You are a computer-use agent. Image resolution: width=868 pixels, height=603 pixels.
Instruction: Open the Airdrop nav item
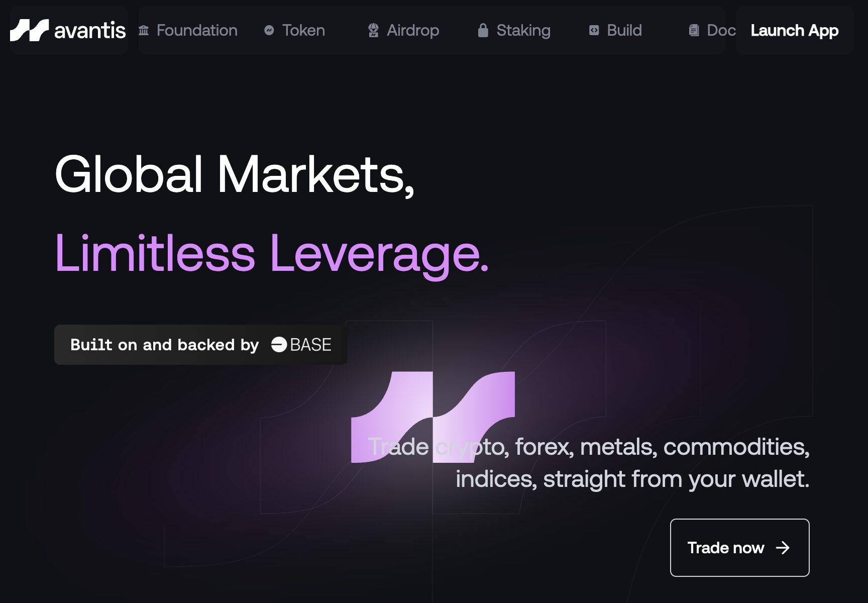(x=413, y=31)
